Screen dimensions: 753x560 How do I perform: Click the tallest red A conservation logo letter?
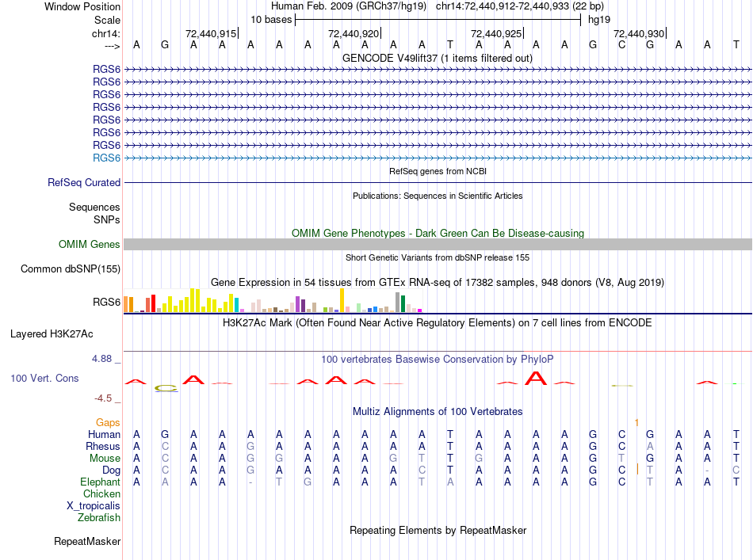[536, 378]
